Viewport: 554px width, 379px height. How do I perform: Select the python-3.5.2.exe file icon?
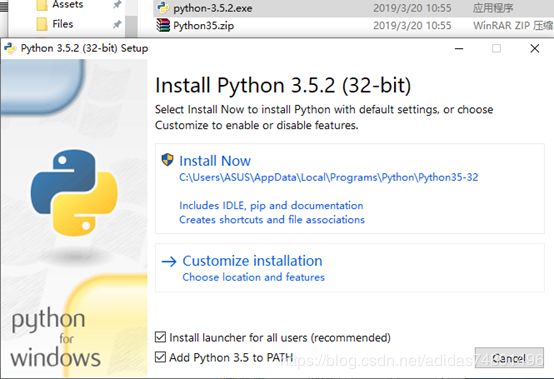163,7
